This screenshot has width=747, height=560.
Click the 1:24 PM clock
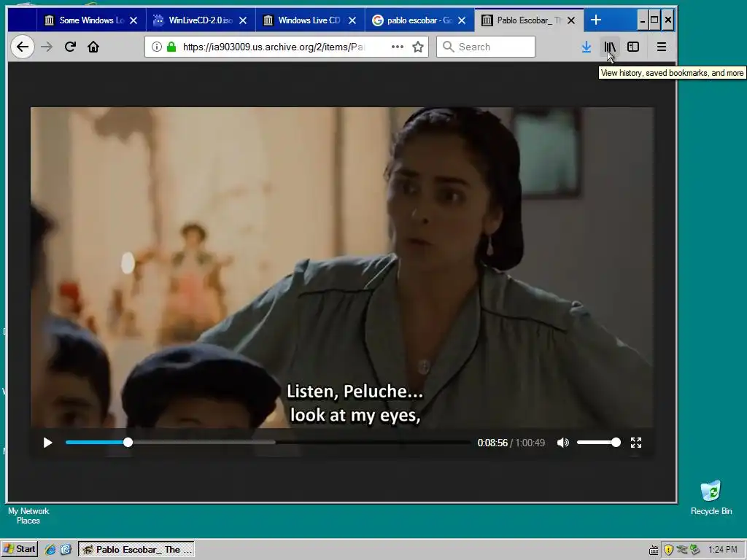tap(723, 550)
